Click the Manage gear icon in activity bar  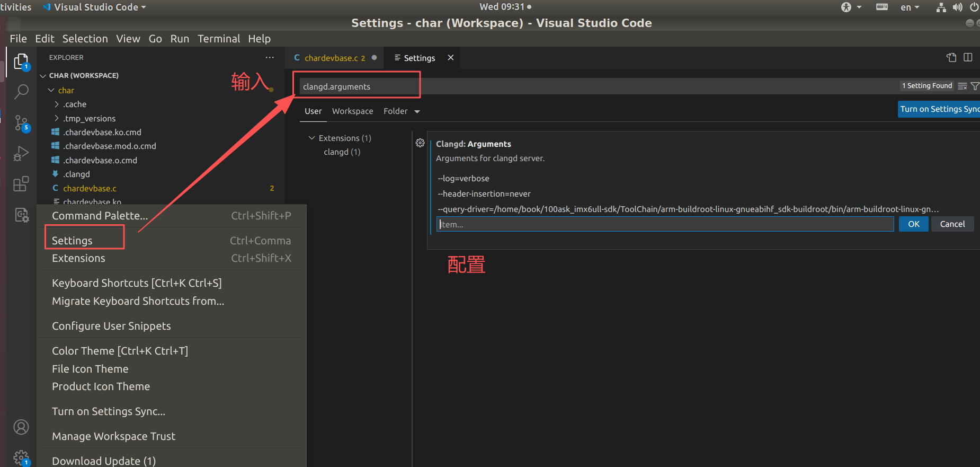point(21,457)
